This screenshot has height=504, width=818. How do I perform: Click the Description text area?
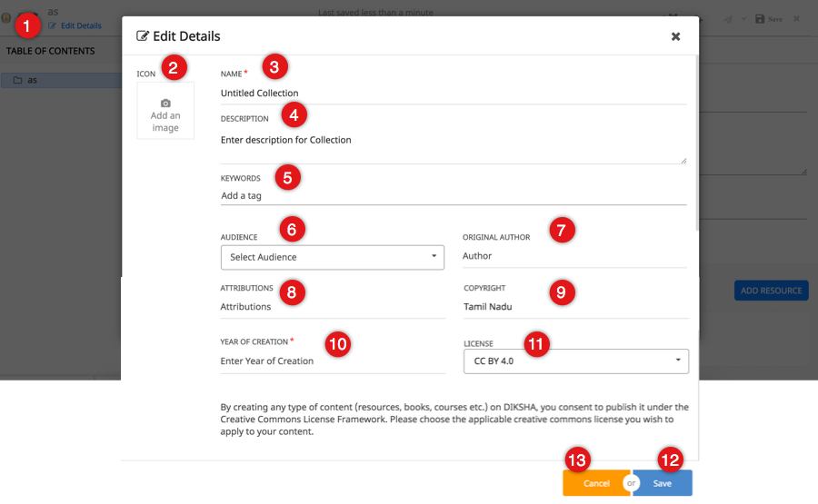point(453,145)
